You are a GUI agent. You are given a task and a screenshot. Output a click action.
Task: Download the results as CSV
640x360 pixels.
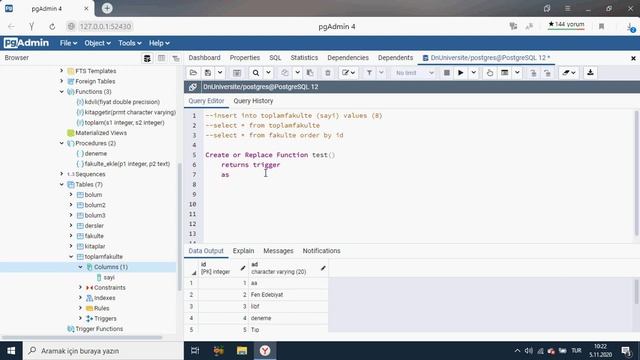(x=590, y=73)
